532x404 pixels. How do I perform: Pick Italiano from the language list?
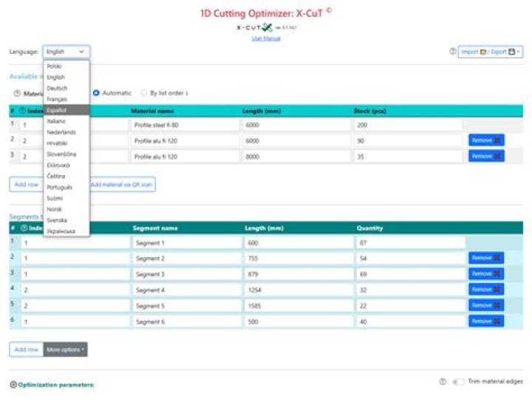point(66,121)
